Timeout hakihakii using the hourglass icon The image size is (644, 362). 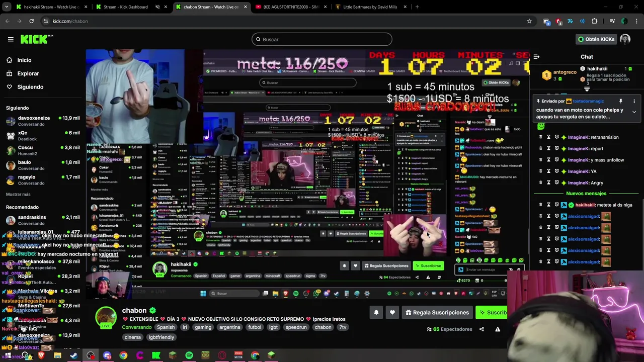548,205
